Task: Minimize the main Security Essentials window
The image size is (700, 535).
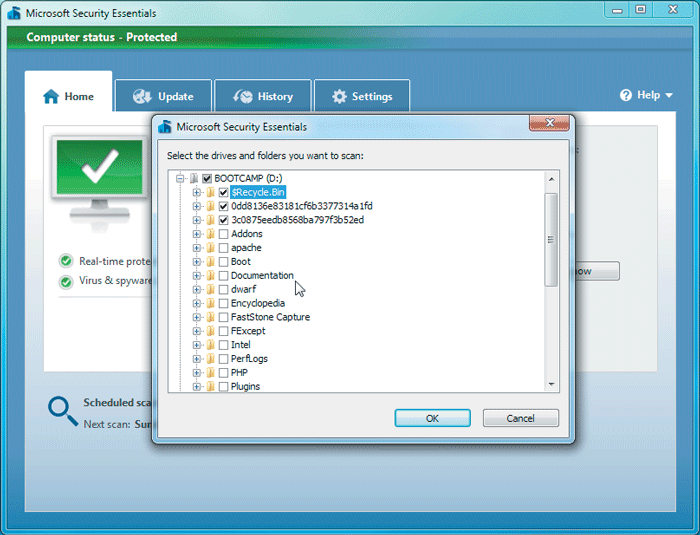Action: 617,9
